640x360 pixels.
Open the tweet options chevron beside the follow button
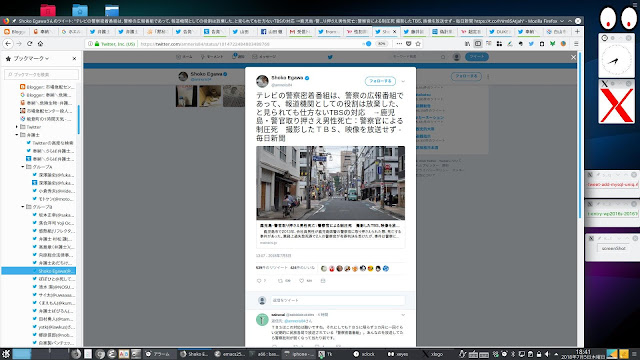[x=403, y=81]
